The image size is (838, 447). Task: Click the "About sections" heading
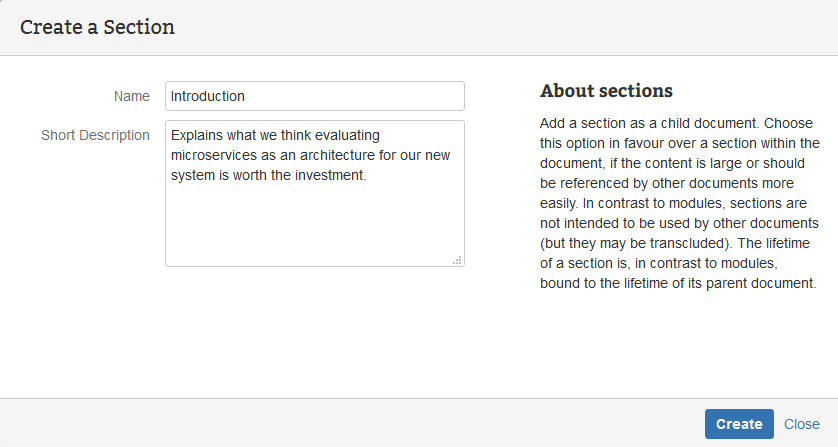coord(606,91)
